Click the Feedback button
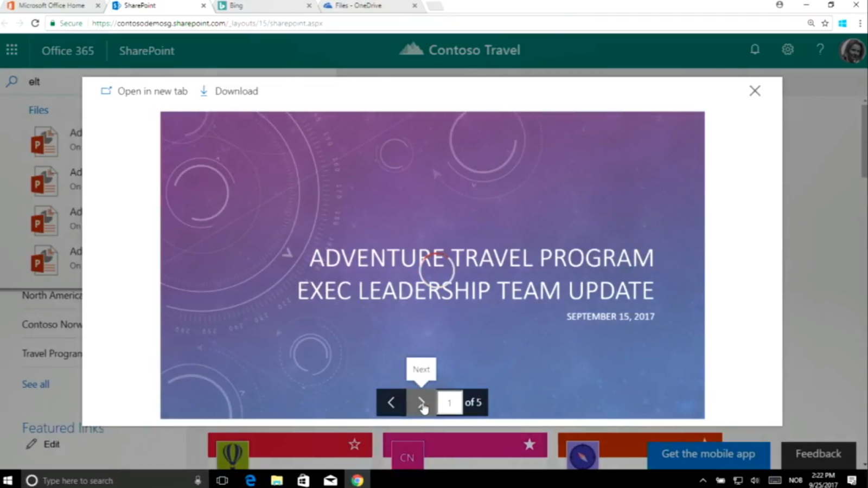The width and height of the screenshot is (868, 488). pos(818,454)
